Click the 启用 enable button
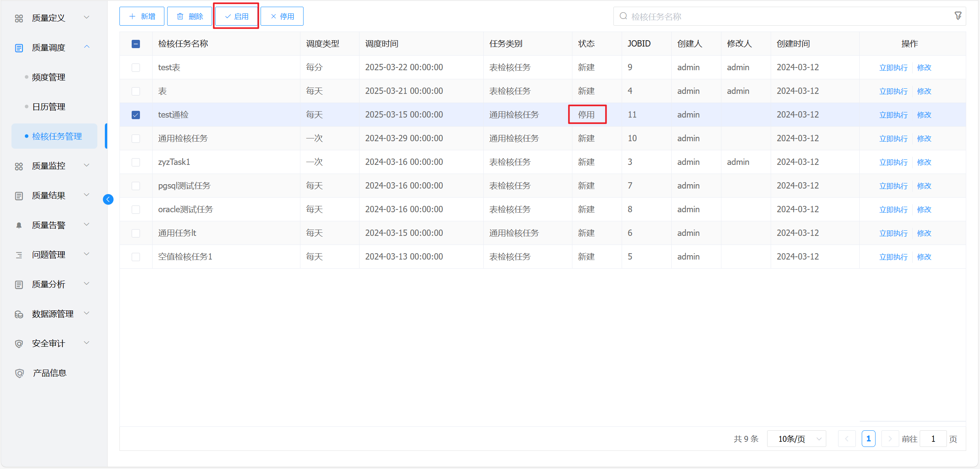 (237, 16)
